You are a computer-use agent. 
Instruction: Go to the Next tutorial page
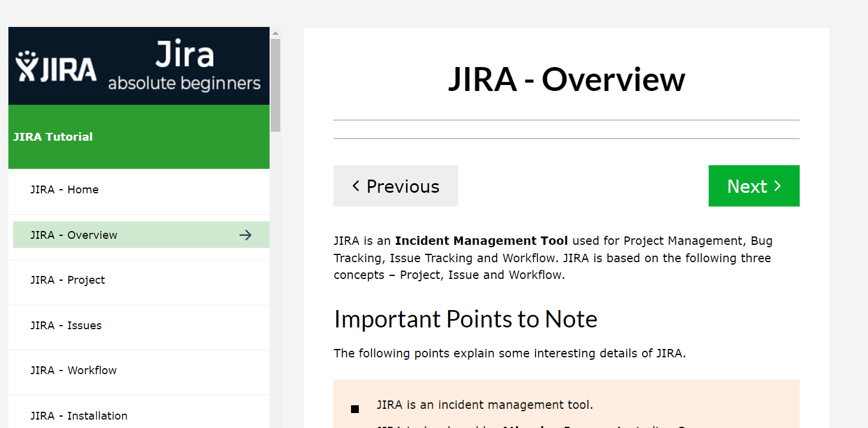(x=754, y=186)
